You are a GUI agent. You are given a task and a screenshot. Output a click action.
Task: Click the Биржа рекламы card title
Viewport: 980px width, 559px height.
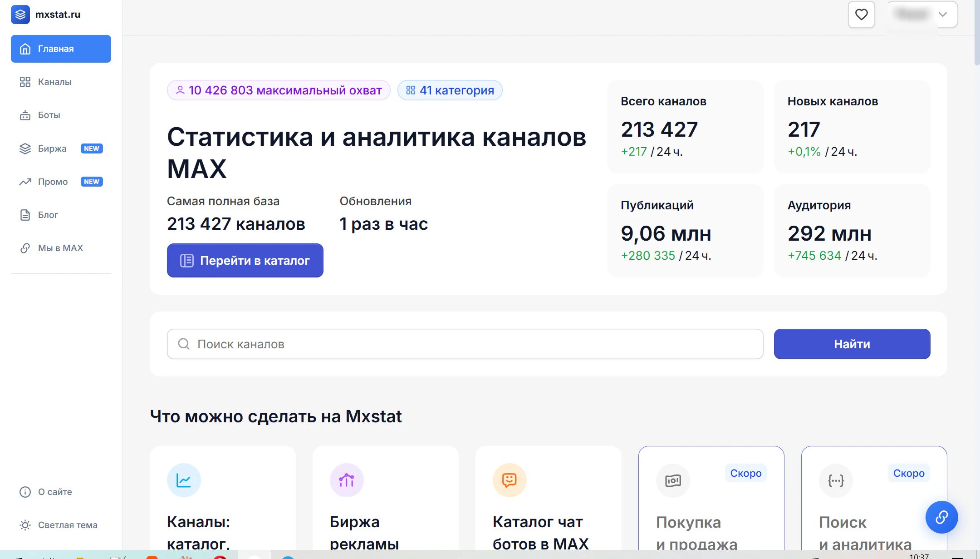point(364,532)
